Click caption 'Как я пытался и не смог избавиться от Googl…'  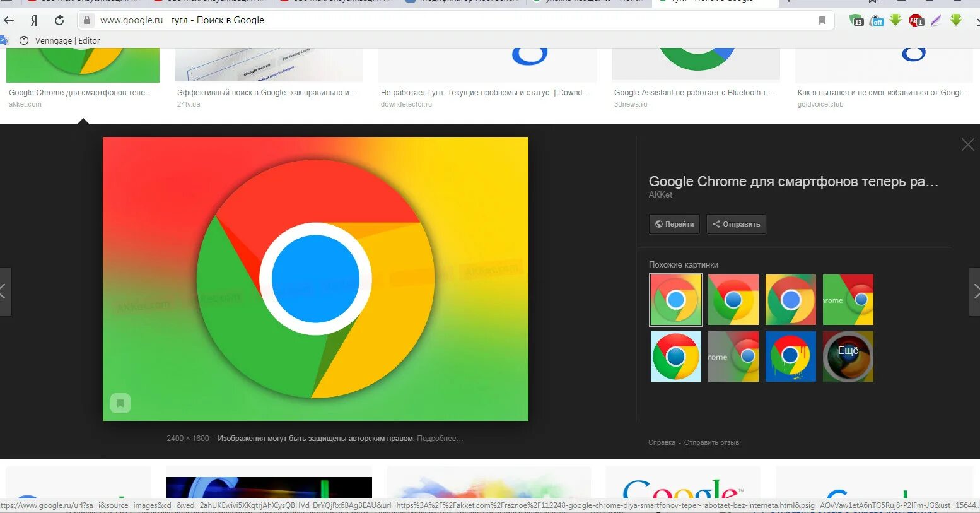point(883,93)
